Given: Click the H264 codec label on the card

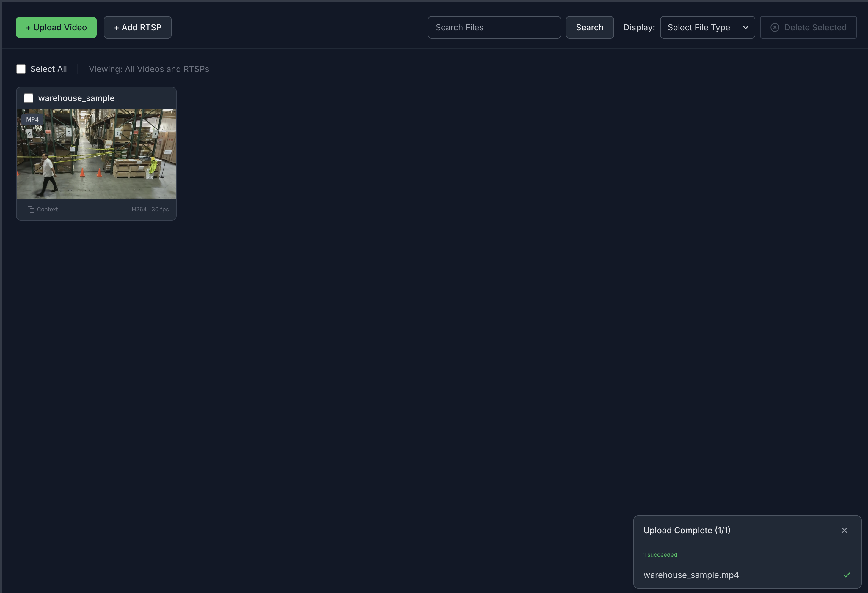Looking at the screenshot, I should pos(139,209).
